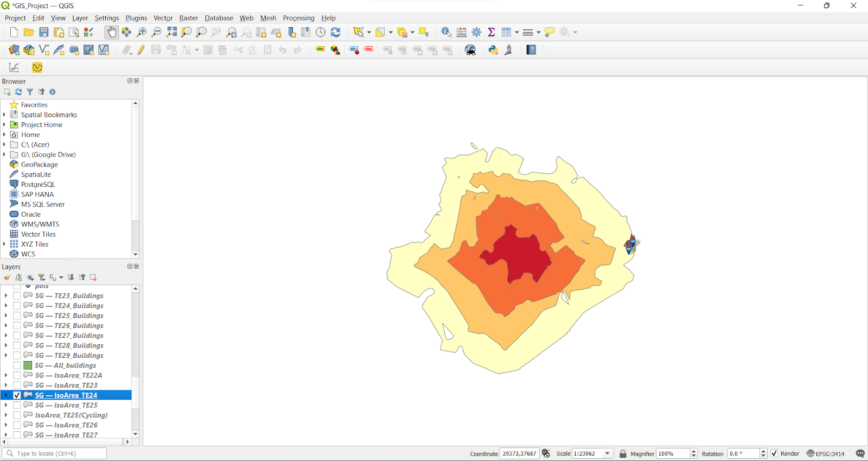Screen dimensions: 868x461
Task: Select the Pan Map hand tool
Action: (111, 33)
